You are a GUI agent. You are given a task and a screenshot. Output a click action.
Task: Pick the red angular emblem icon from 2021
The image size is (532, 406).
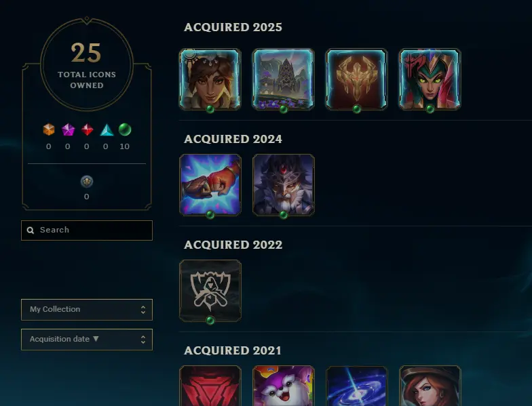coord(210,386)
